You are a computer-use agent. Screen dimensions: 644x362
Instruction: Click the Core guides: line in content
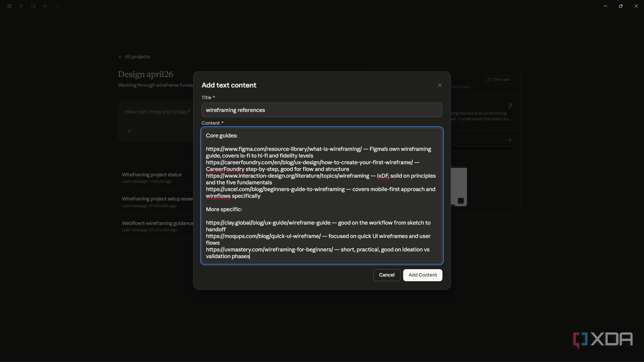click(x=222, y=135)
